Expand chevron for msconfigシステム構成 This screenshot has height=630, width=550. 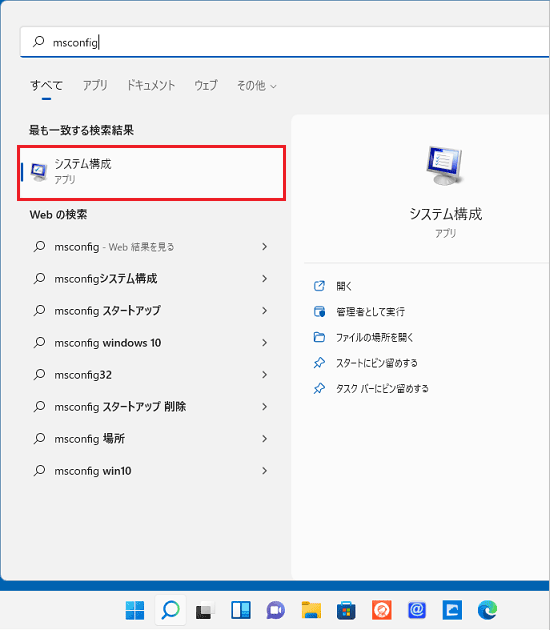click(x=264, y=278)
